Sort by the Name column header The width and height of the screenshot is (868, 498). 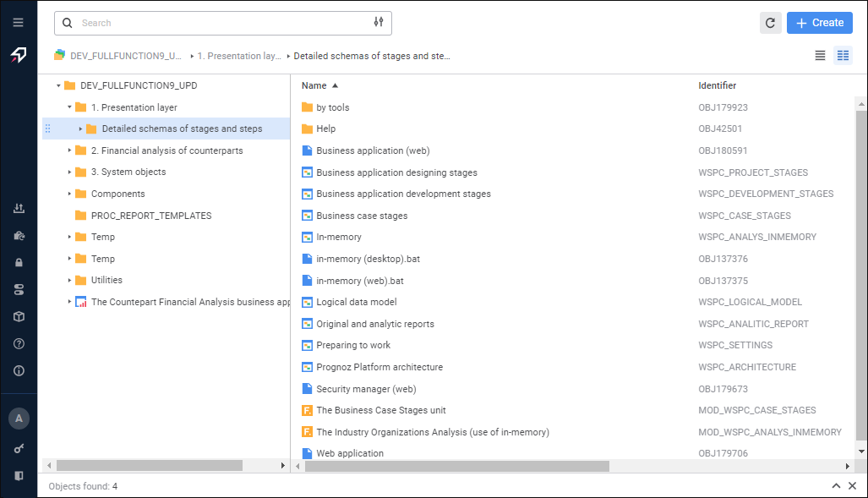pyautogui.click(x=314, y=85)
